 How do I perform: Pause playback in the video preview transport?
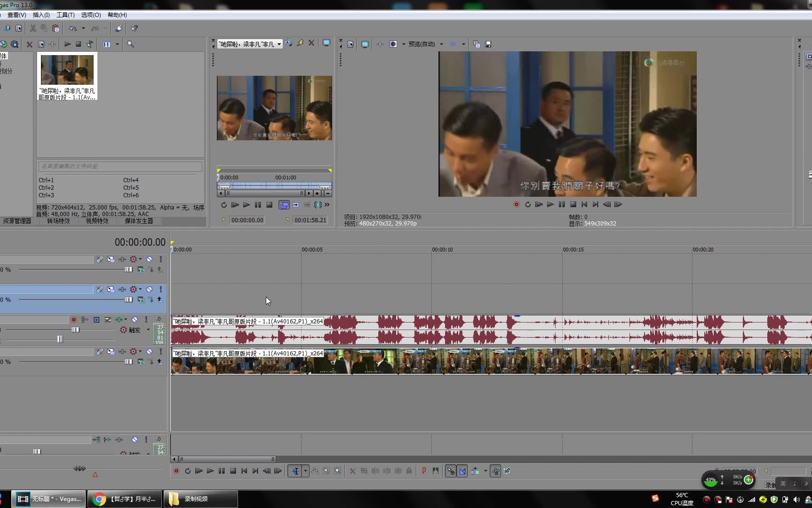coord(562,204)
